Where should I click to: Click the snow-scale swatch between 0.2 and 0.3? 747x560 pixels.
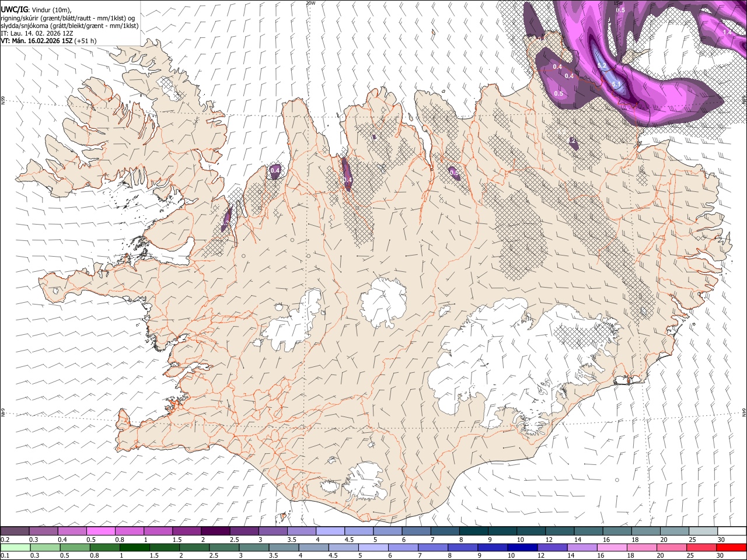[x=15, y=531]
